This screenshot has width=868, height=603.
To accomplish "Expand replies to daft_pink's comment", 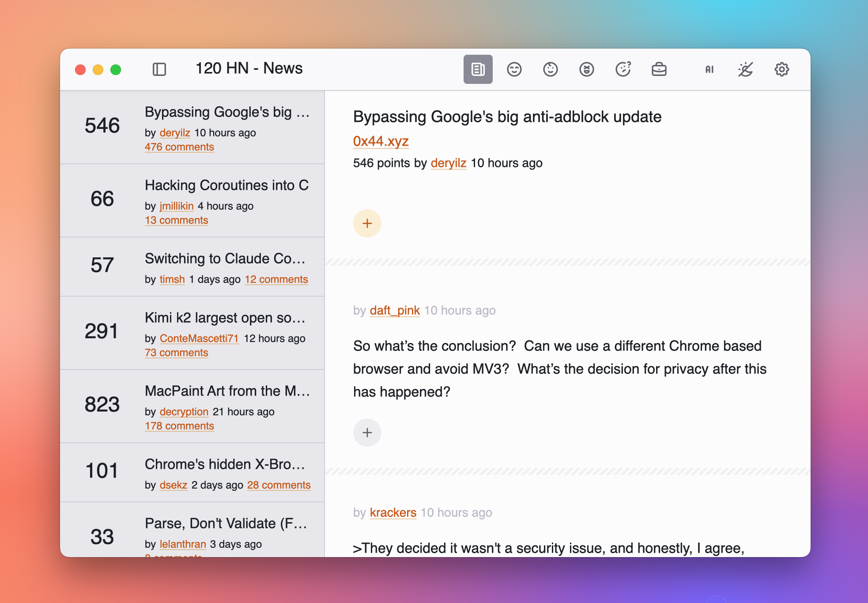I will [367, 433].
